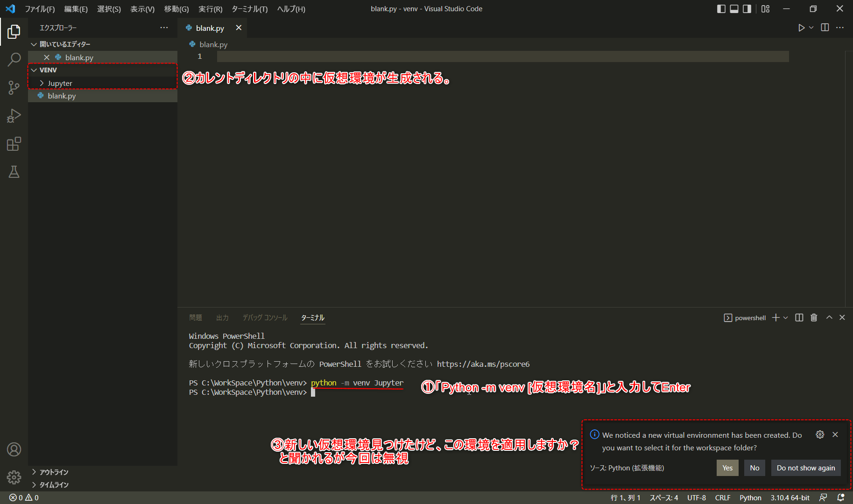Open the Search view

click(14, 60)
